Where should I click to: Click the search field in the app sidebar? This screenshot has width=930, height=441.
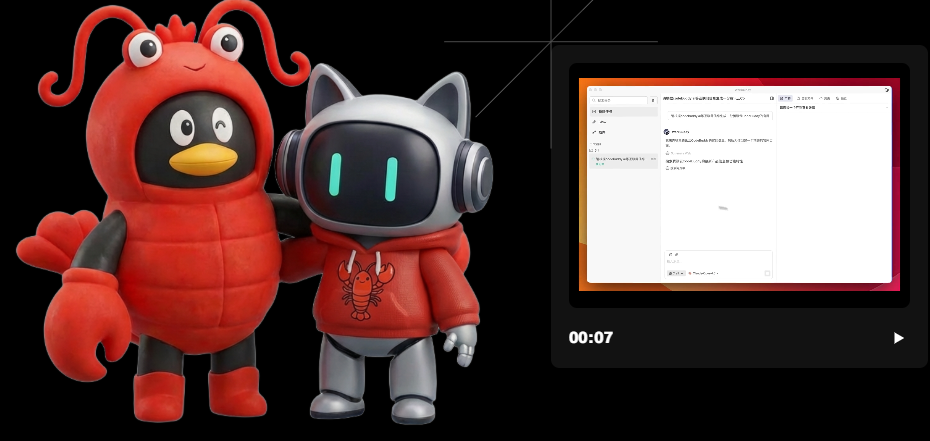[618, 101]
